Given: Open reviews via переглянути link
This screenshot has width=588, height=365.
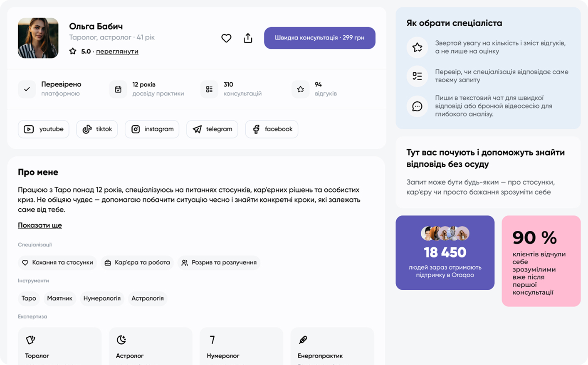Looking at the screenshot, I should (x=117, y=52).
